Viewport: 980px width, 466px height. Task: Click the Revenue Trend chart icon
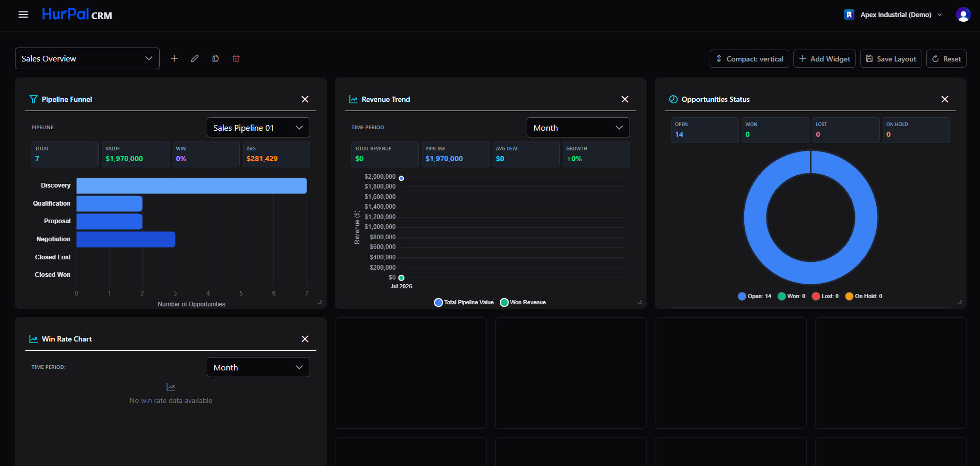point(354,99)
